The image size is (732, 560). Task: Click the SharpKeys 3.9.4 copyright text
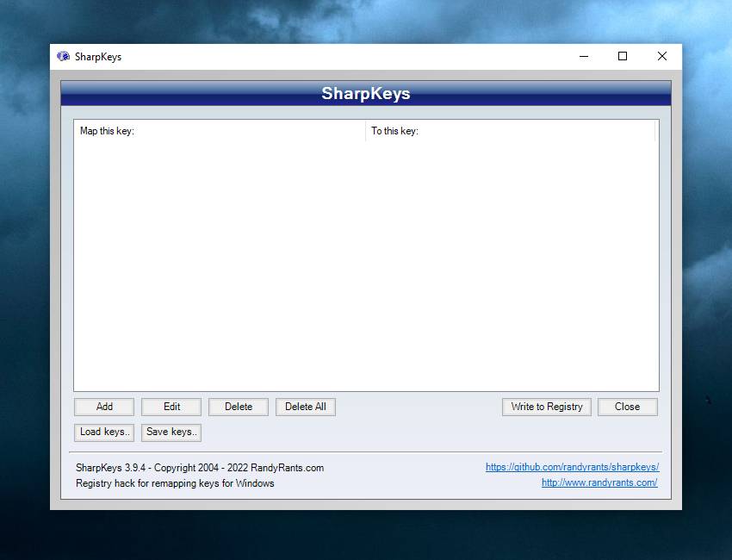pos(200,468)
